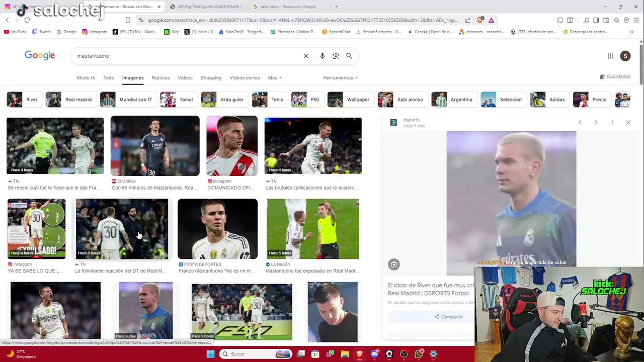This screenshot has height=362, width=644.
Task: Open Microsoft Store from the taskbar
Action: pos(315,354)
